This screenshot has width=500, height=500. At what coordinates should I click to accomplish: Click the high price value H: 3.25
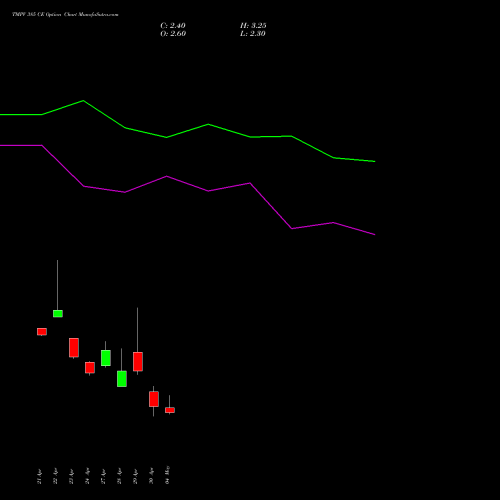coord(253,26)
